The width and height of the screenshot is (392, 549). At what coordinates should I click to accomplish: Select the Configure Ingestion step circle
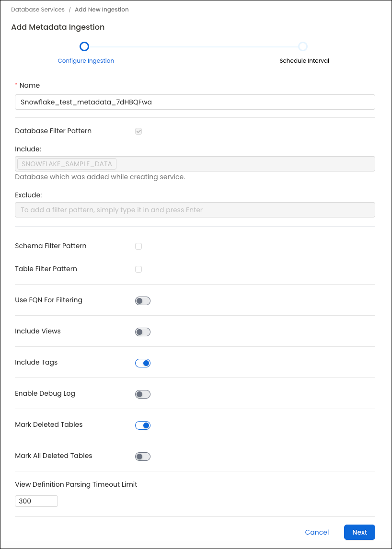(84, 46)
